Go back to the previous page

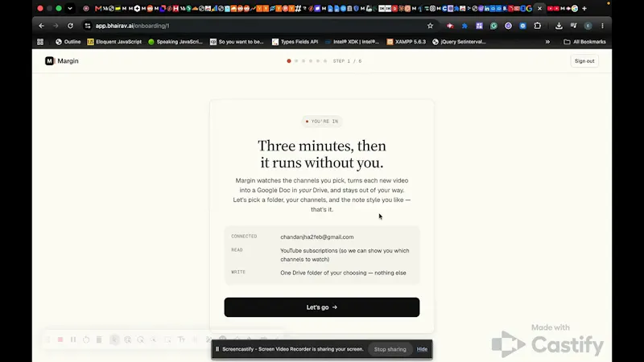coord(42,26)
